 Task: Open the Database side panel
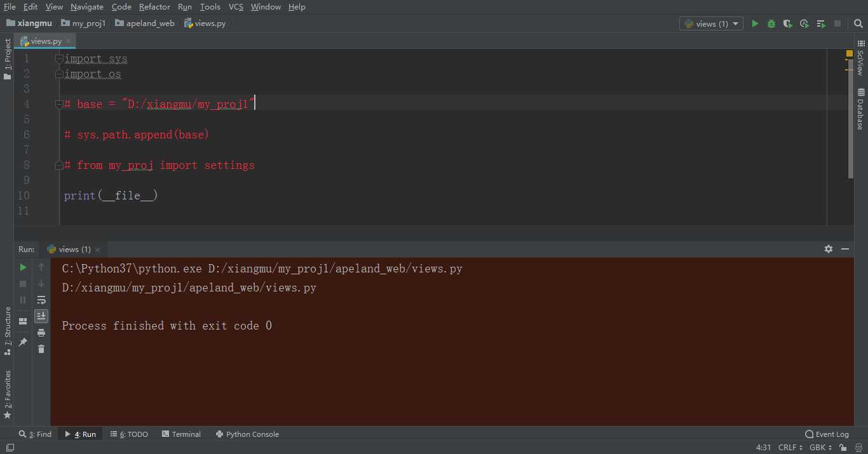(x=860, y=109)
